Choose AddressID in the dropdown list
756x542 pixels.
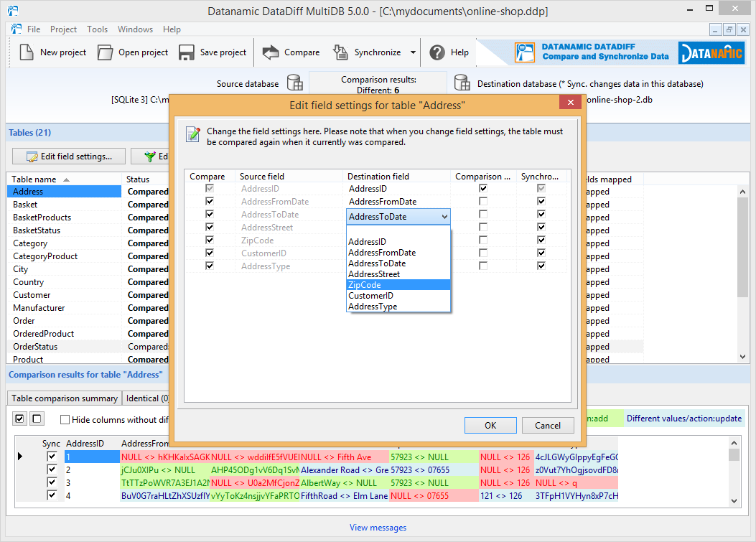tap(398, 242)
